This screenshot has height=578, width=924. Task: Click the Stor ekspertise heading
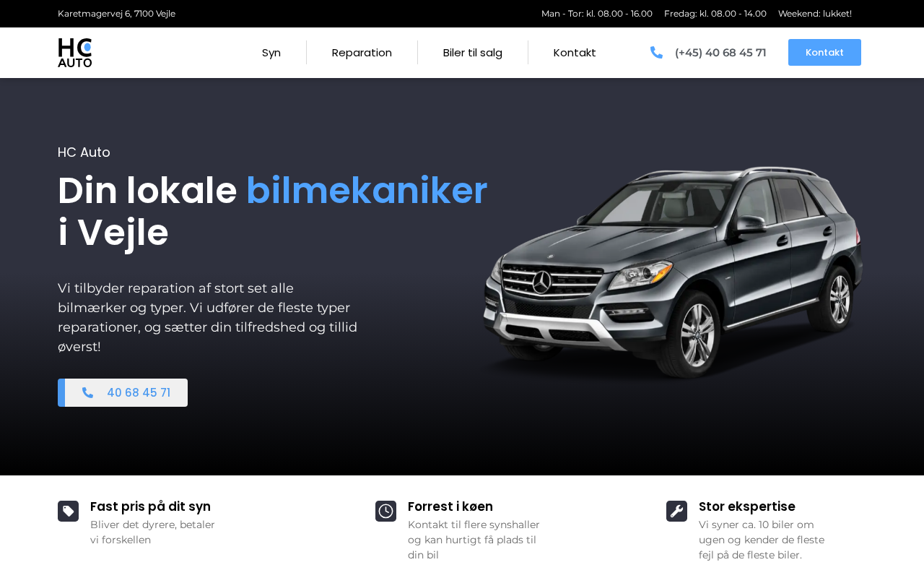tap(747, 506)
